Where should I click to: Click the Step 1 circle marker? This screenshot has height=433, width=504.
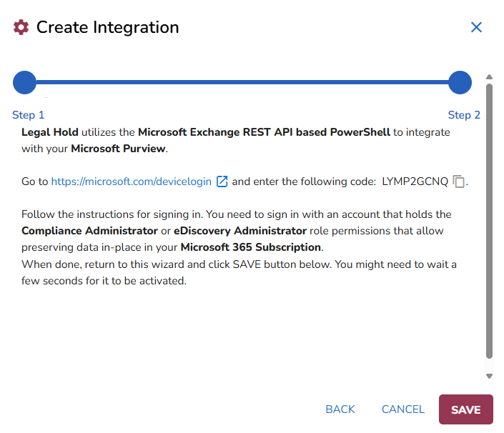pyautogui.click(x=24, y=82)
